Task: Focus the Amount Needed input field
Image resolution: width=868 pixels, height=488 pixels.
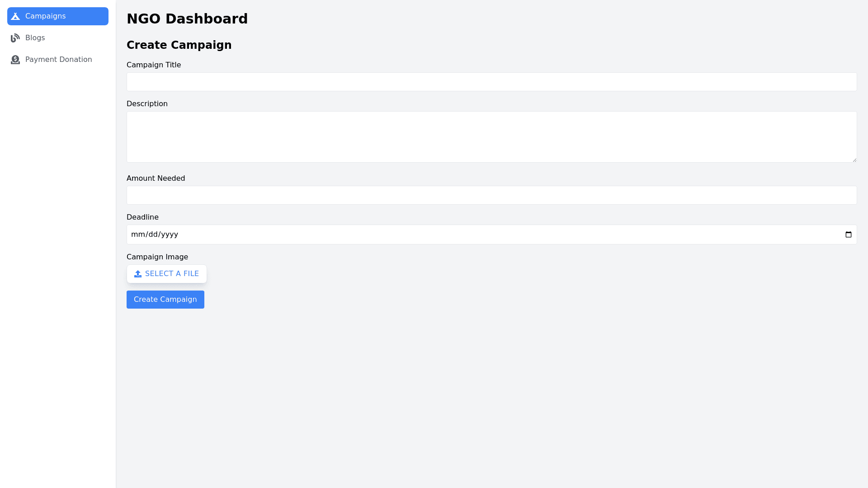Action: pyautogui.click(x=491, y=195)
